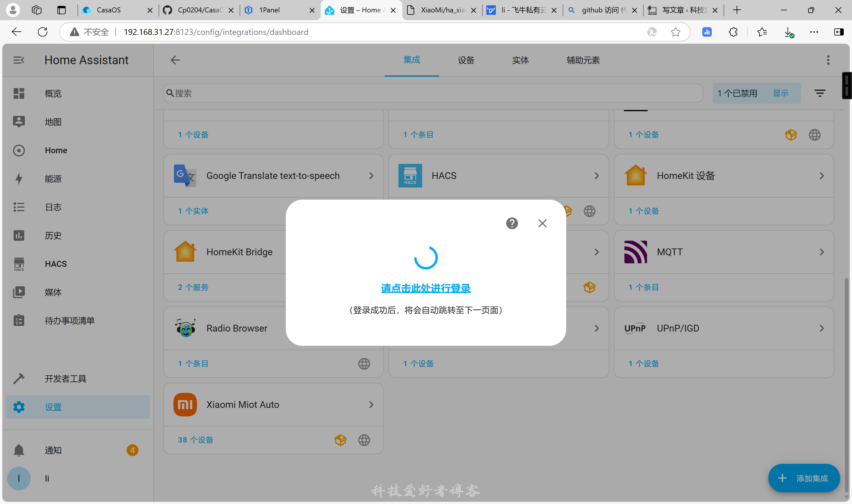The width and height of the screenshot is (852, 504).
Task: Click the MQTT logo icon
Action: (x=635, y=252)
